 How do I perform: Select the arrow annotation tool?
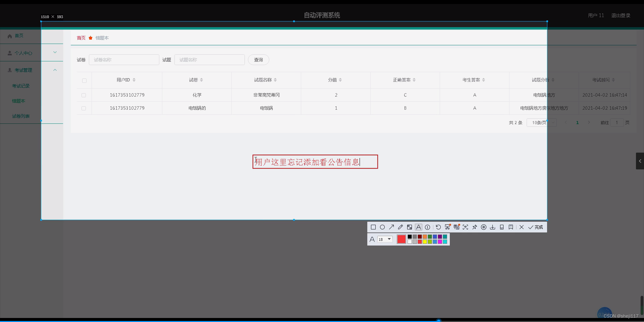[x=391, y=227]
